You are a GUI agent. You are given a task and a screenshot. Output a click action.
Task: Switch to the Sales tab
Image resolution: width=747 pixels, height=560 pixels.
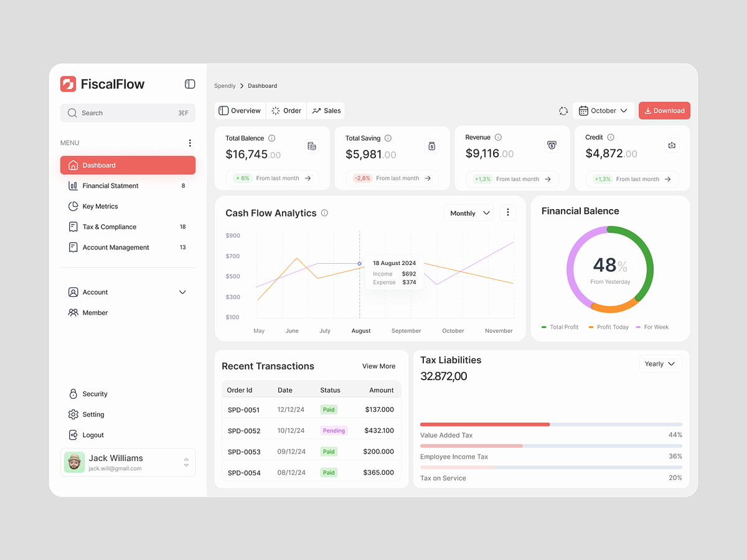click(326, 111)
